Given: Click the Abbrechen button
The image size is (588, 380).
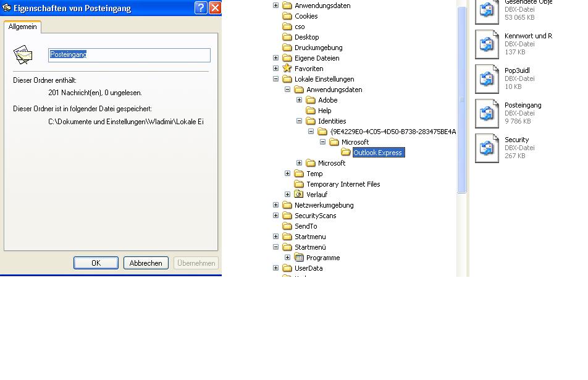Looking at the screenshot, I should [146, 263].
